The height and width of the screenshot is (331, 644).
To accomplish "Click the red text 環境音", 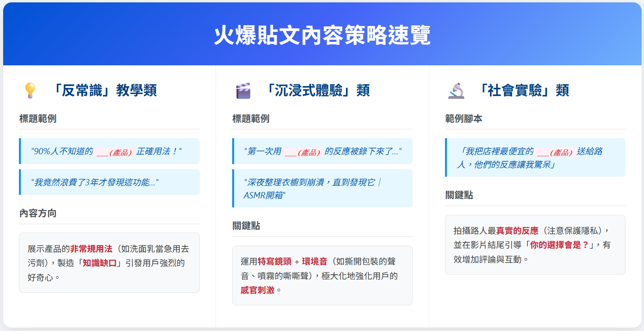I will 315,261.
